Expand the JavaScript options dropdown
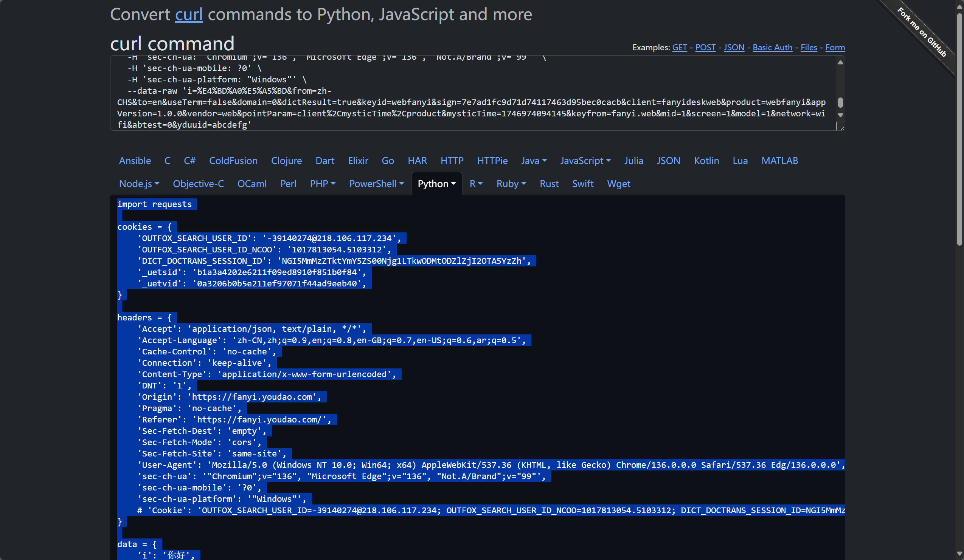 pyautogui.click(x=585, y=161)
